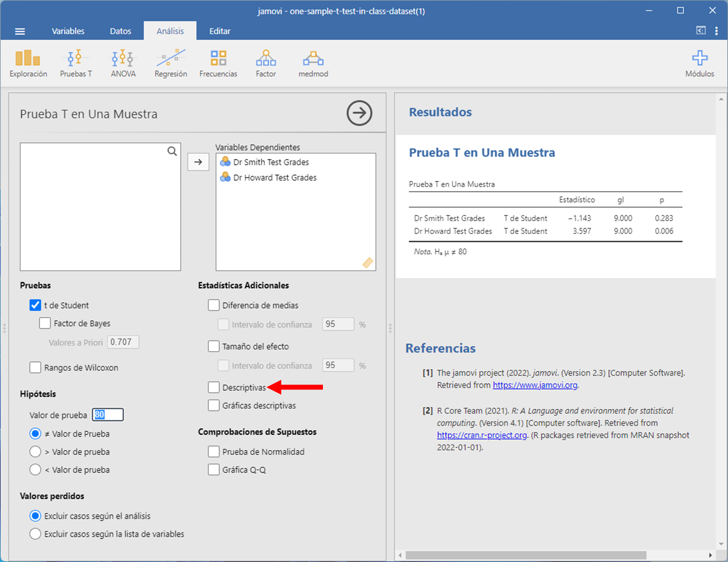728x562 pixels.
Task: Uncheck the t de Student checkbox
Action: point(35,305)
